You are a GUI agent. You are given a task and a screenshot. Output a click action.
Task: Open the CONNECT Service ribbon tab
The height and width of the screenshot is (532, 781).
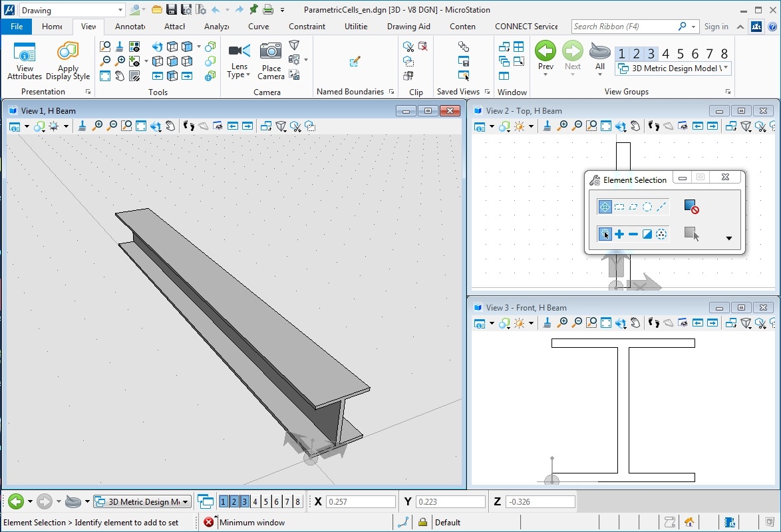tap(526, 27)
